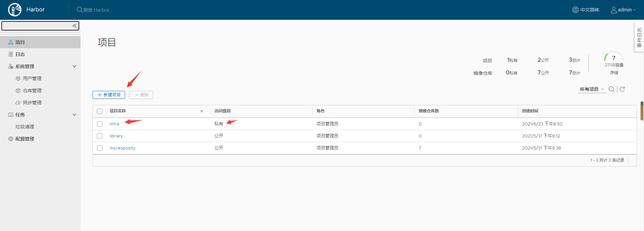This screenshot has width=644, height=231.
Task: Click the admin user avatar icon
Action: click(x=613, y=10)
